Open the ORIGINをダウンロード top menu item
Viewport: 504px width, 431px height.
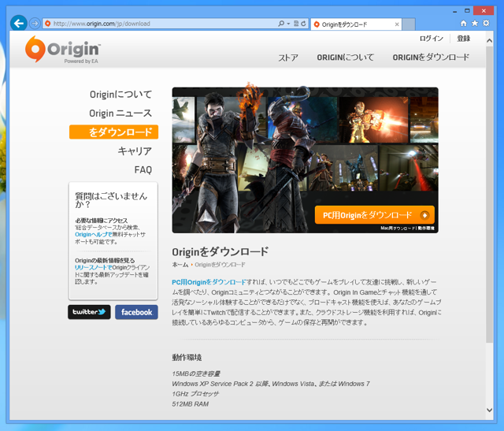pos(431,58)
